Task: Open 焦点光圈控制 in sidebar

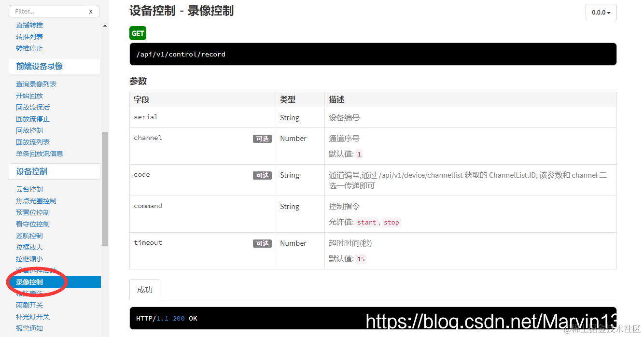Action: pyautogui.click(x=36, y=201)
